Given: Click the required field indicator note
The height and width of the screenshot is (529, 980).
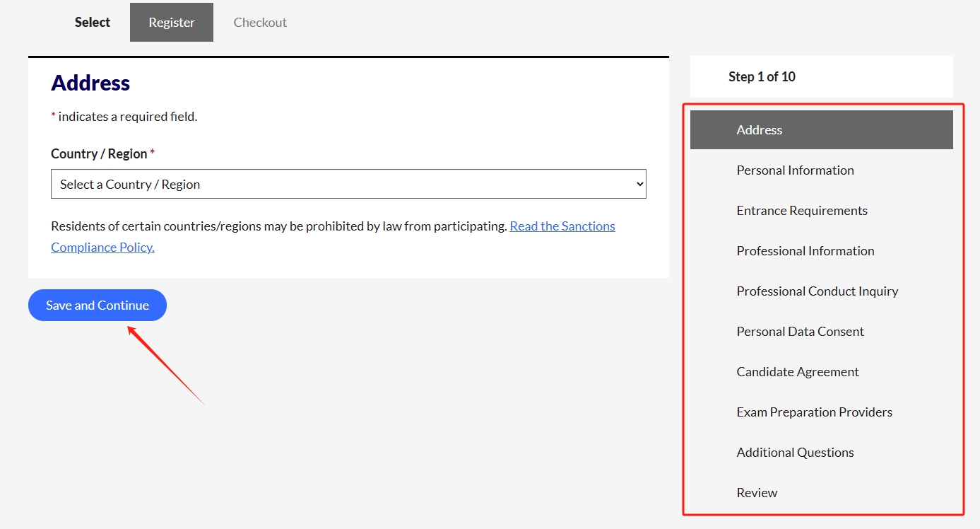Looking at the screenshot, I should (x=124, y=117).
